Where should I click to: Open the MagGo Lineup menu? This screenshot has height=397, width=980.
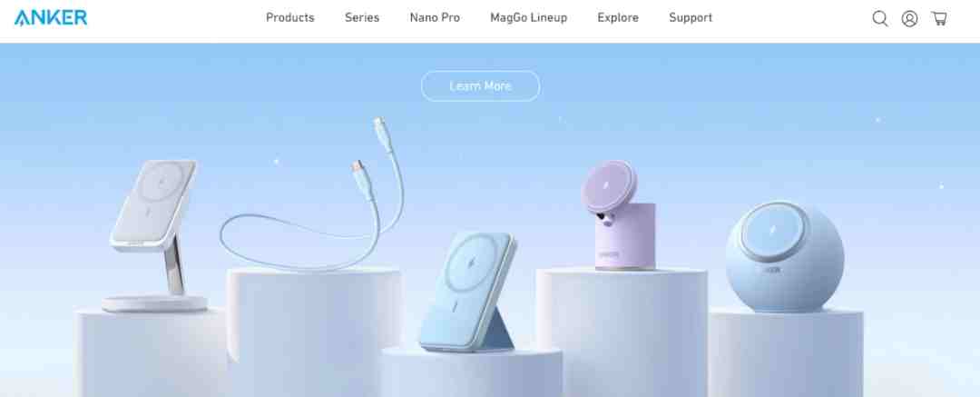pos(528,17)
